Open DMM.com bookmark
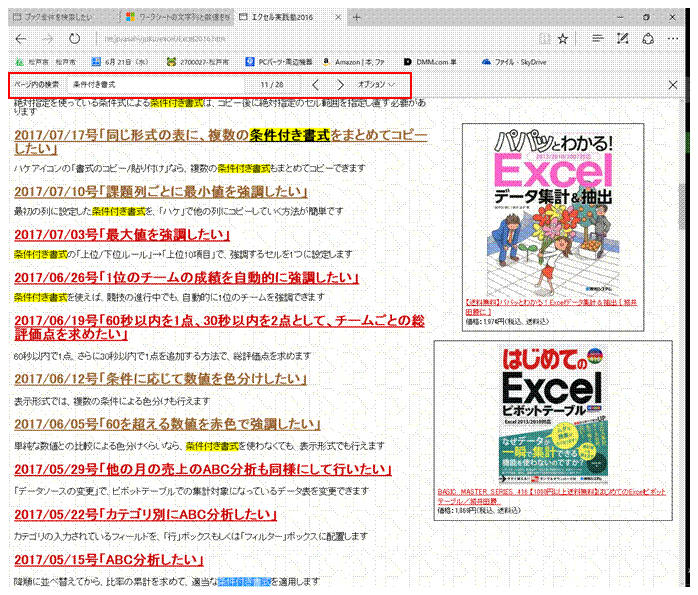This screenshot has width=698, height=595. [x=430, y=62]
